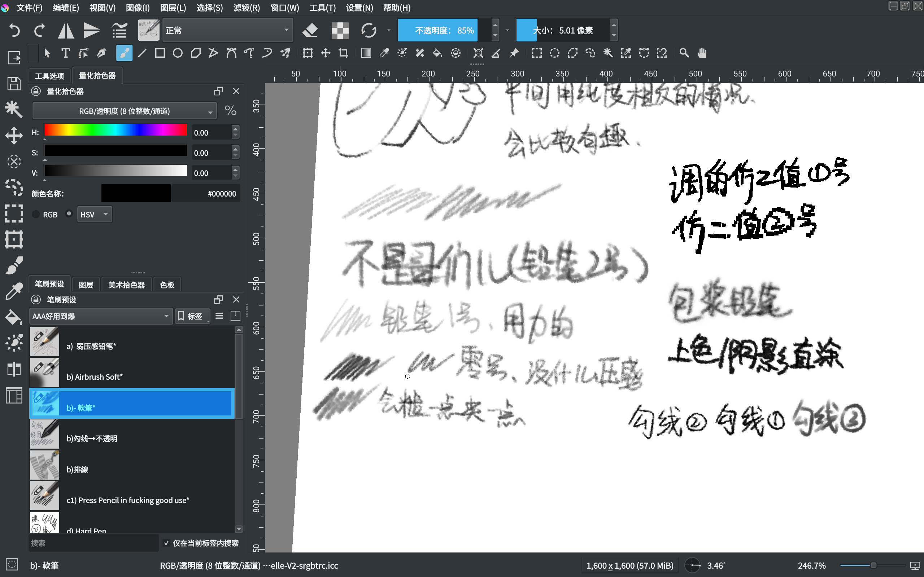
Task: Click the horizontal mirror tool icon
Action: point(66,30)
